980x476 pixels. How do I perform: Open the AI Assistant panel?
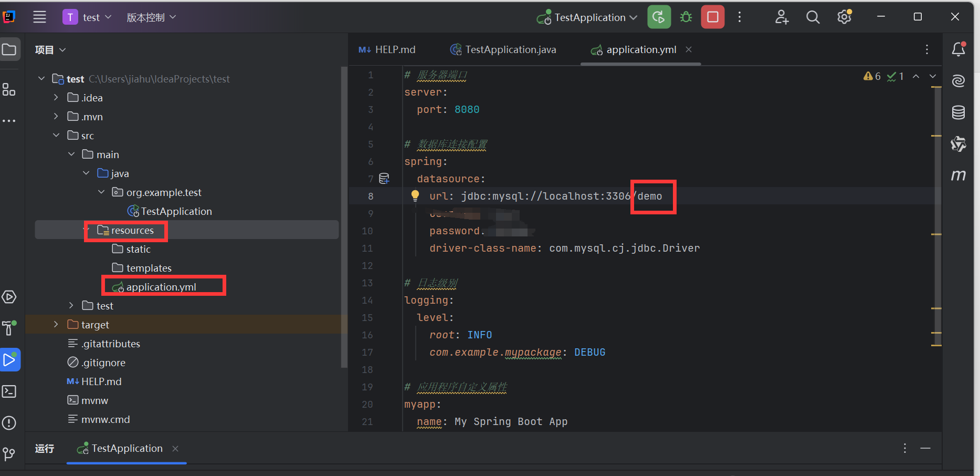958,81
